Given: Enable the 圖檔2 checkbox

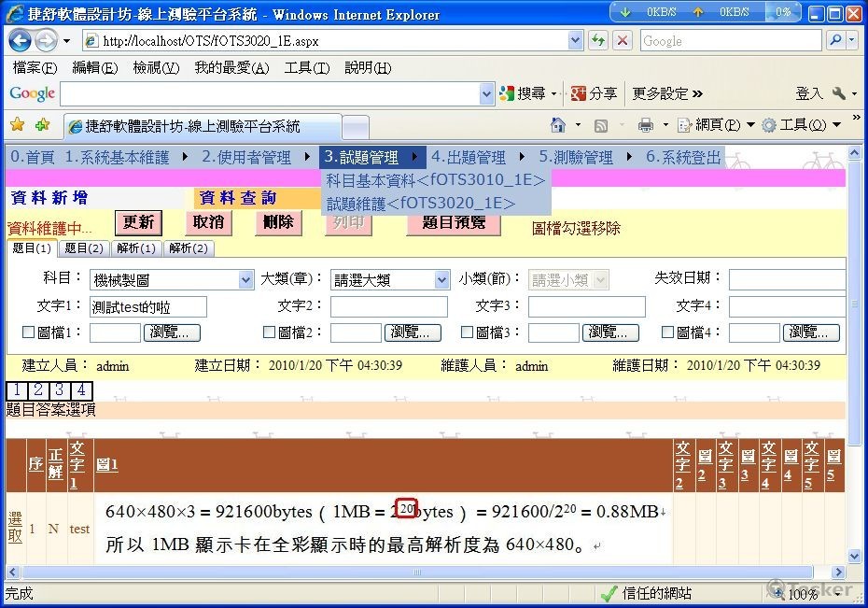Looking at the screenshot, I should (270, 332).
